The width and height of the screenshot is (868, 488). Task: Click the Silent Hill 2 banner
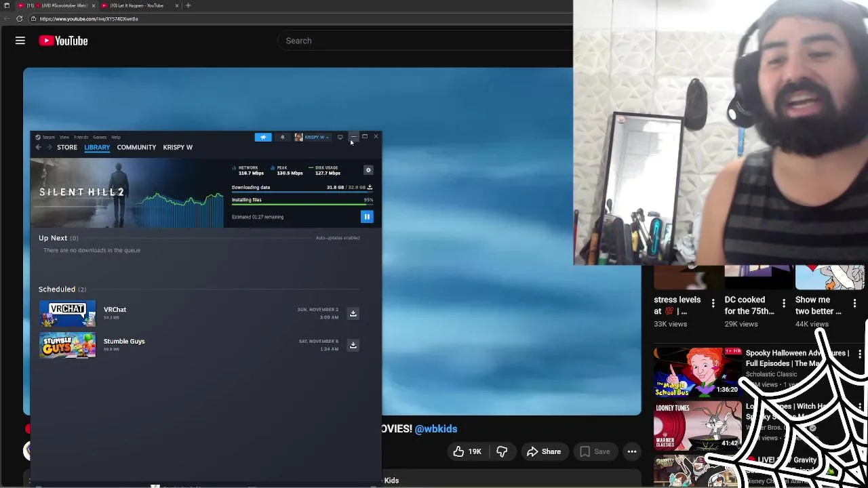[126, 192]
